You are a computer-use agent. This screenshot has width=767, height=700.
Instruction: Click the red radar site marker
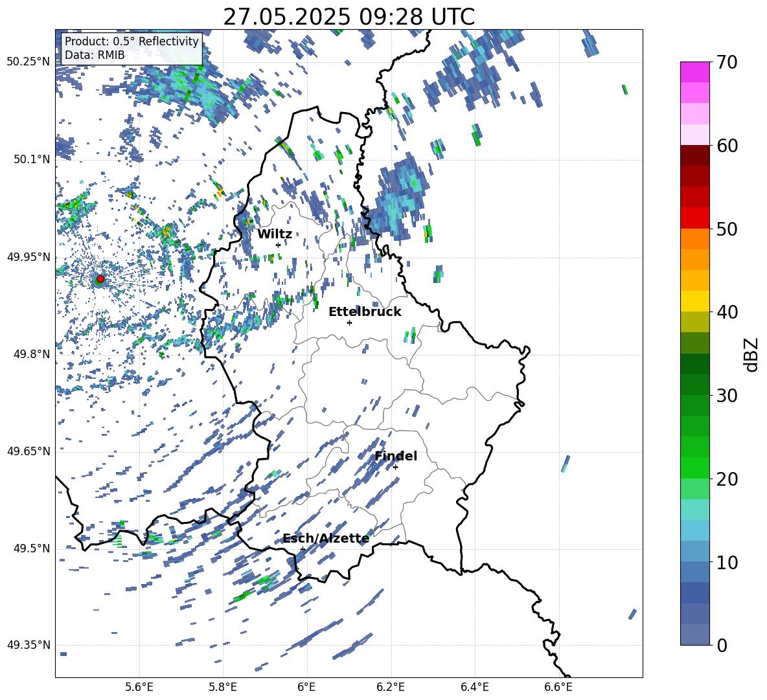pos(100,279)
